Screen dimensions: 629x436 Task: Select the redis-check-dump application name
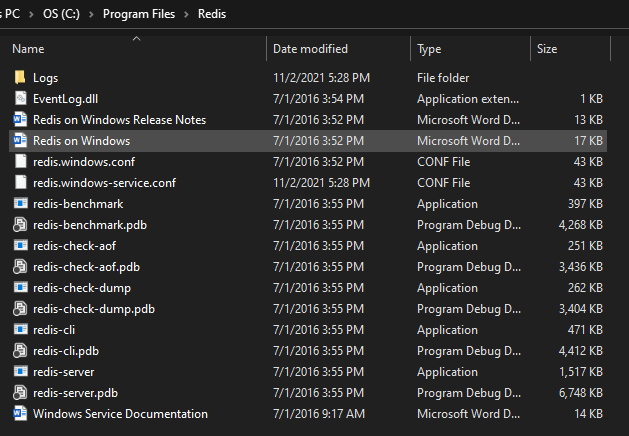coord(82,288)
